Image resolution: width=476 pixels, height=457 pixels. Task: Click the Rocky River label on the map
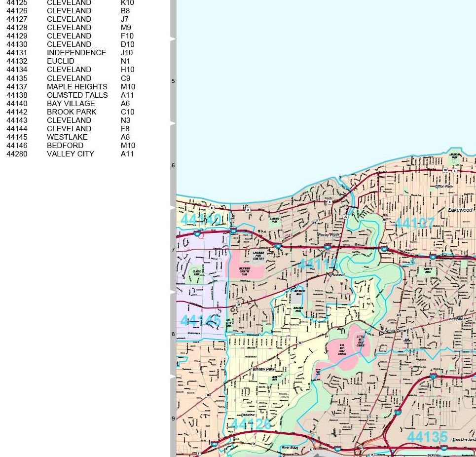pos(329,235)
